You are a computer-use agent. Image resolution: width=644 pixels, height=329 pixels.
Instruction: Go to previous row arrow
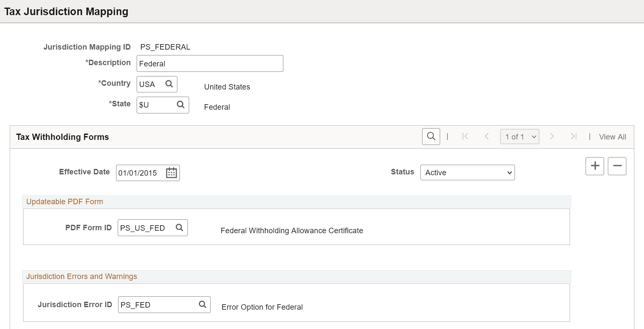(487, 137)
